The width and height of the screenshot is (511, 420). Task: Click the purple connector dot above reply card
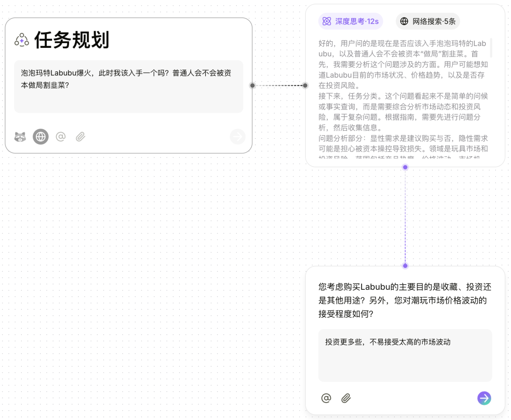(x=405, y=266)
